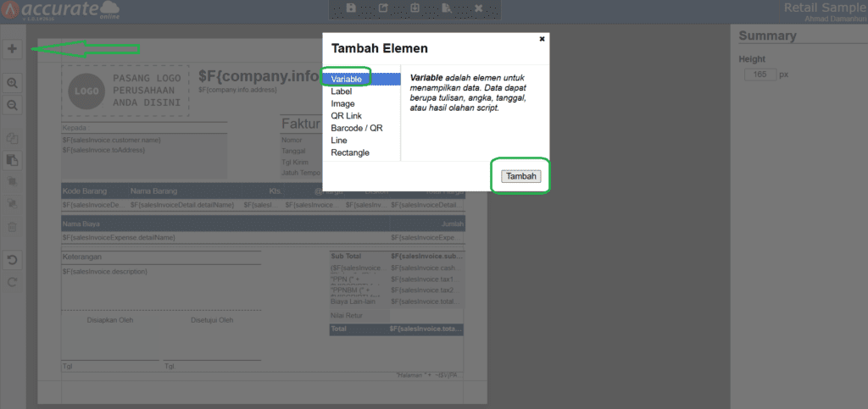This screenshot has height=409, width=868.
Task: Click the LOGO placeholder circle
Action: pos(86,91)
